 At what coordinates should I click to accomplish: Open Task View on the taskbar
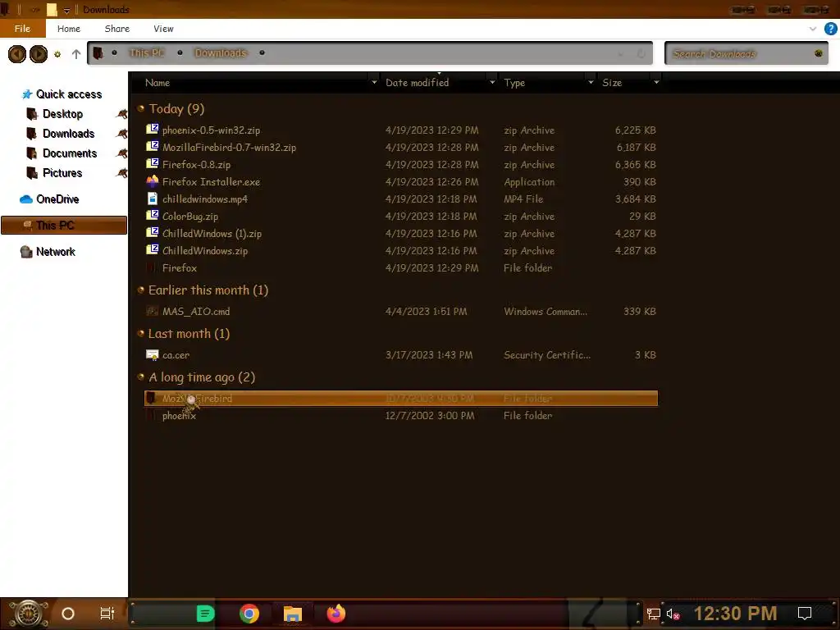click(x=107, y=614)
